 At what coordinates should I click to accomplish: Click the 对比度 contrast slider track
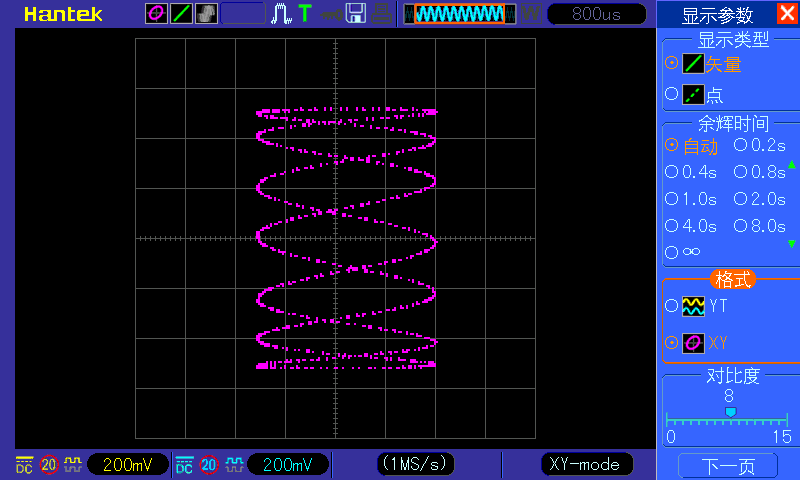(x=729, y=420)
